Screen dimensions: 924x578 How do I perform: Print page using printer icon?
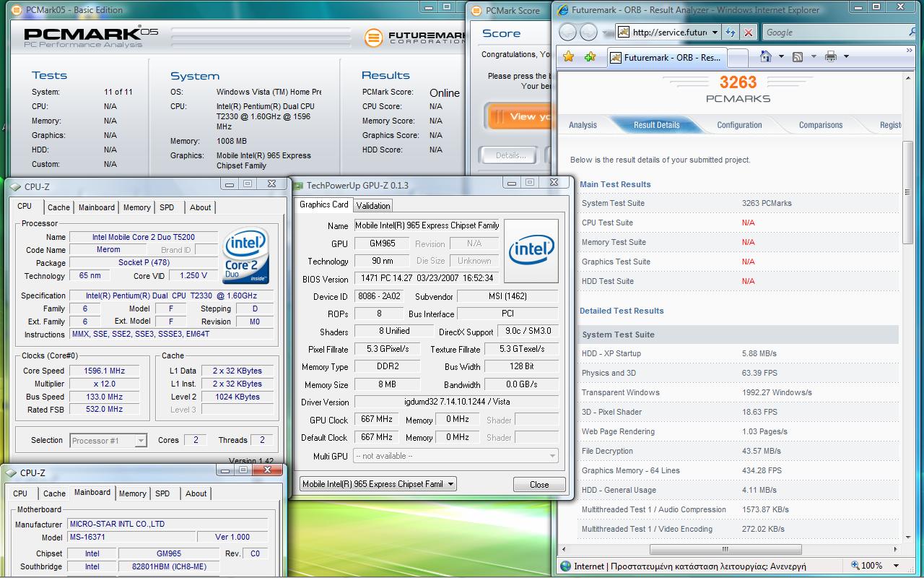[831, 56]
